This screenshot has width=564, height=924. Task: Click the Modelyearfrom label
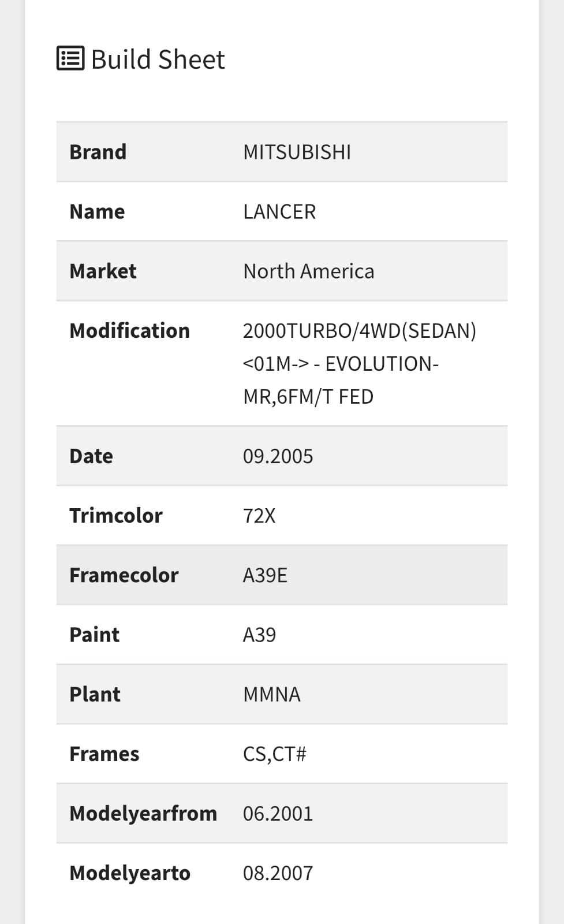click(x=143, y=813)
